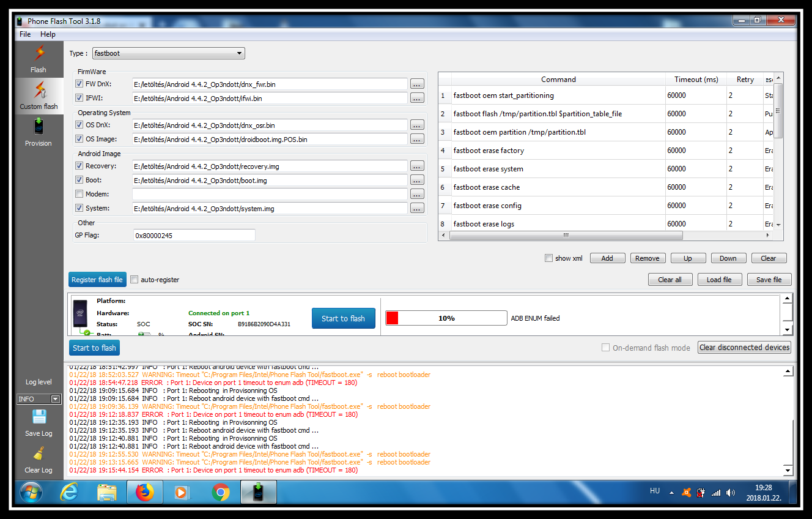Click the GP Flag input field
Image resolution: width=812 pixels, height=519 pixels.
click(x=194, y=235)
